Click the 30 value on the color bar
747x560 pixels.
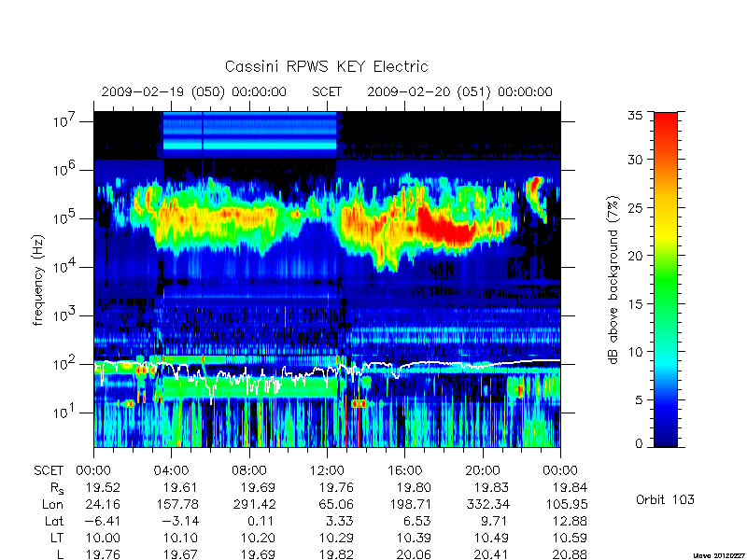point(635,159)
